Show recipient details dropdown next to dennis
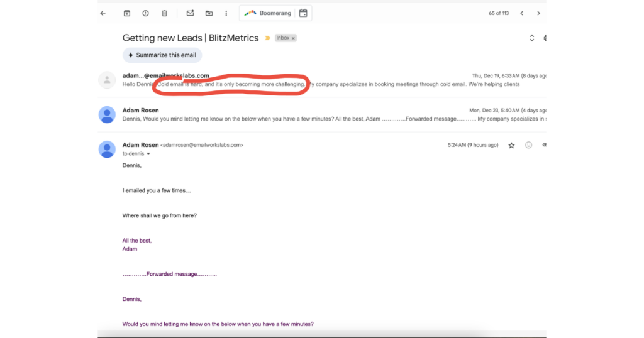This screenshot has width=644, height=338. coord(148,154)
